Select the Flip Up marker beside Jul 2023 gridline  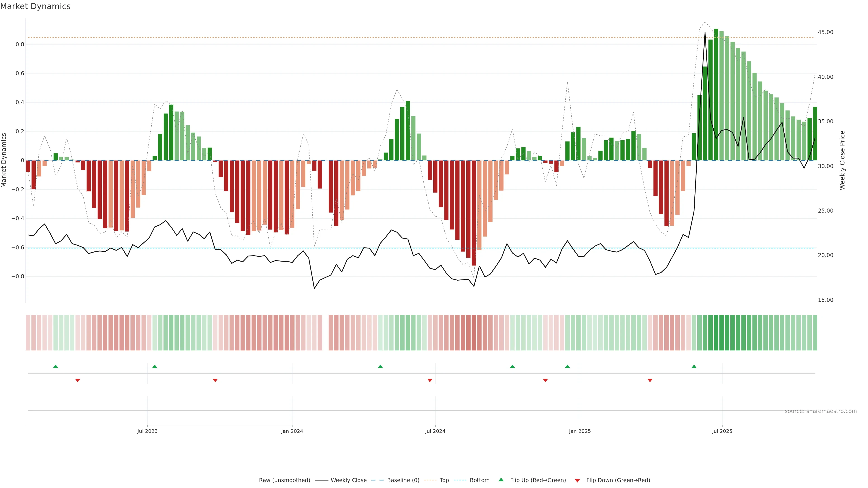click(155, 366)
